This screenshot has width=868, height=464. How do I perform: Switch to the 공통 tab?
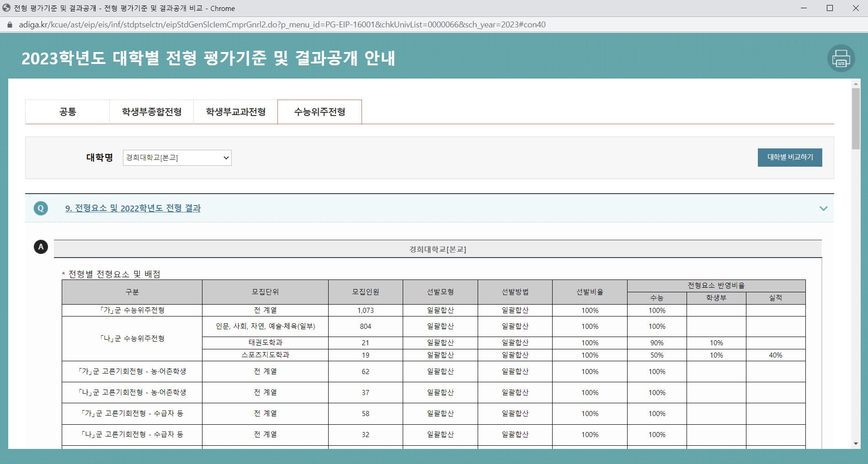coord(67,111)
